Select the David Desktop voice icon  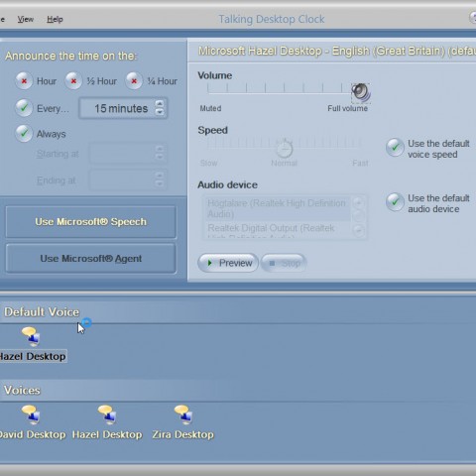(x=31, y=415)
